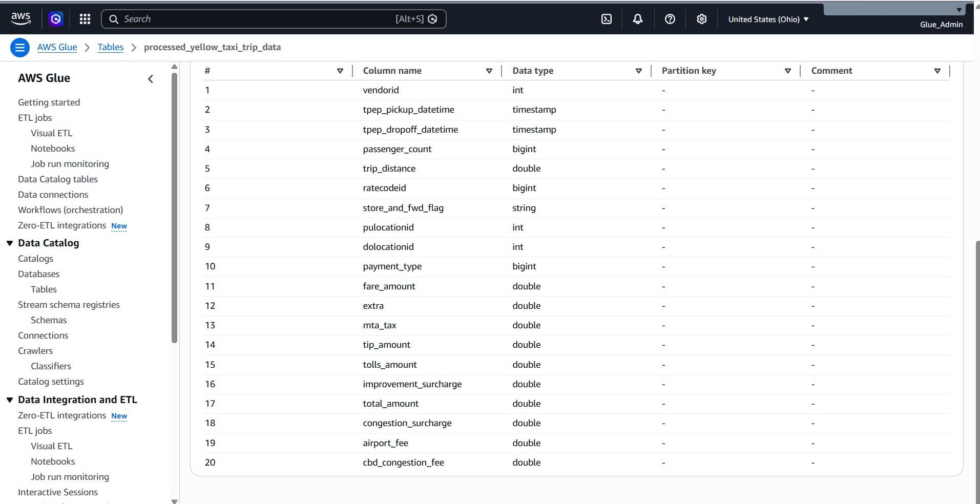Screen dimensions: 980x504
Task: Open Connections in sidebar
Action: coord(43,335)
